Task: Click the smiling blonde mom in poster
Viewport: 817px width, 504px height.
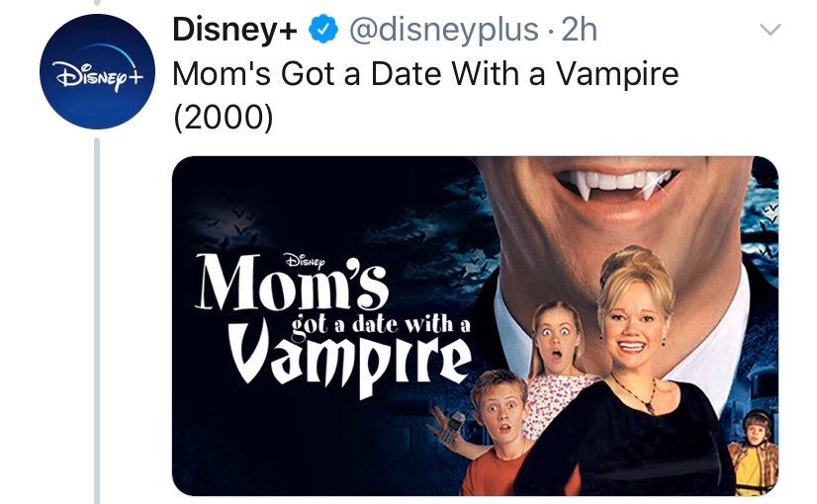Action: coord(630,375)
